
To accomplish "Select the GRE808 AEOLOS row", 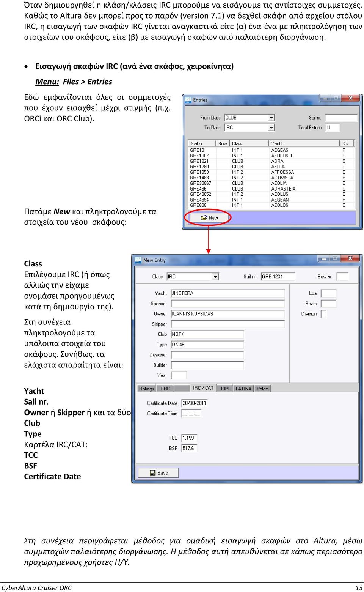I will pos(271,205).
